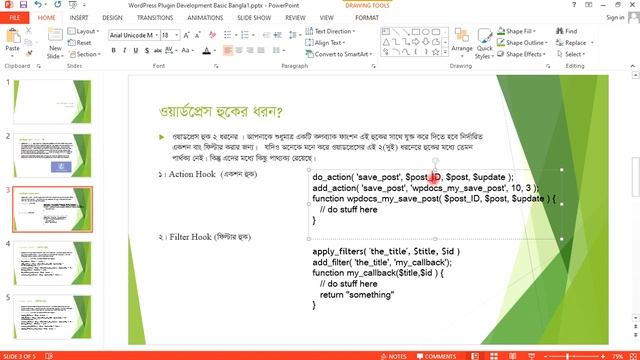Undo the last action

pos(38,5)
